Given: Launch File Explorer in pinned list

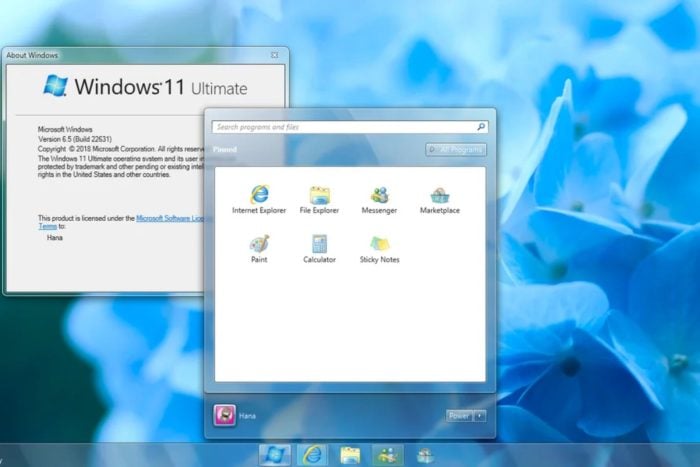Looking at the screenshot, I should [x=319, y=199].
